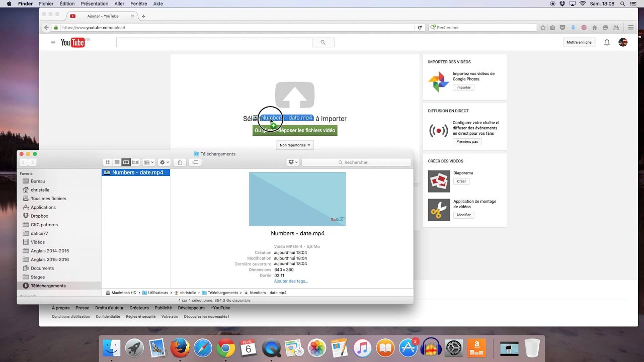Switch Finder to Cover Flow view
Screen dimensions: 644x362
coord(135,162)
